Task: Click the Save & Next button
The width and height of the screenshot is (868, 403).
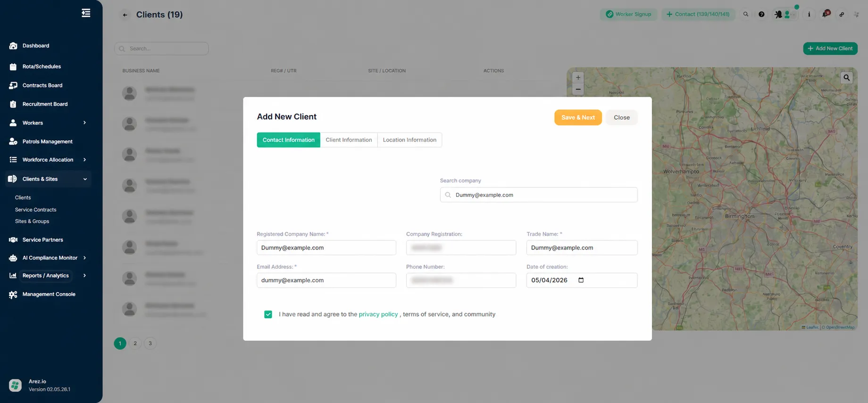Action: point(578,117)
